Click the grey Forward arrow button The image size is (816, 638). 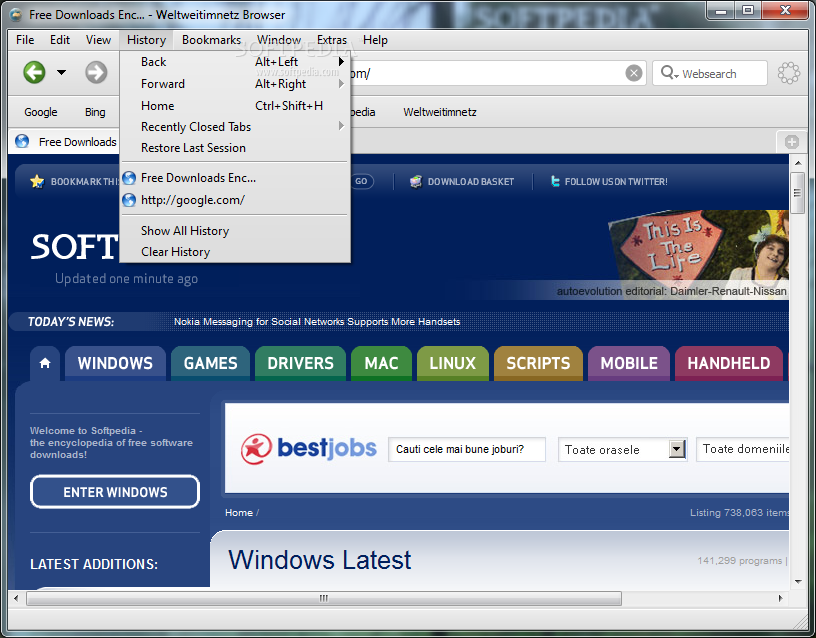(x=96, y=72)
